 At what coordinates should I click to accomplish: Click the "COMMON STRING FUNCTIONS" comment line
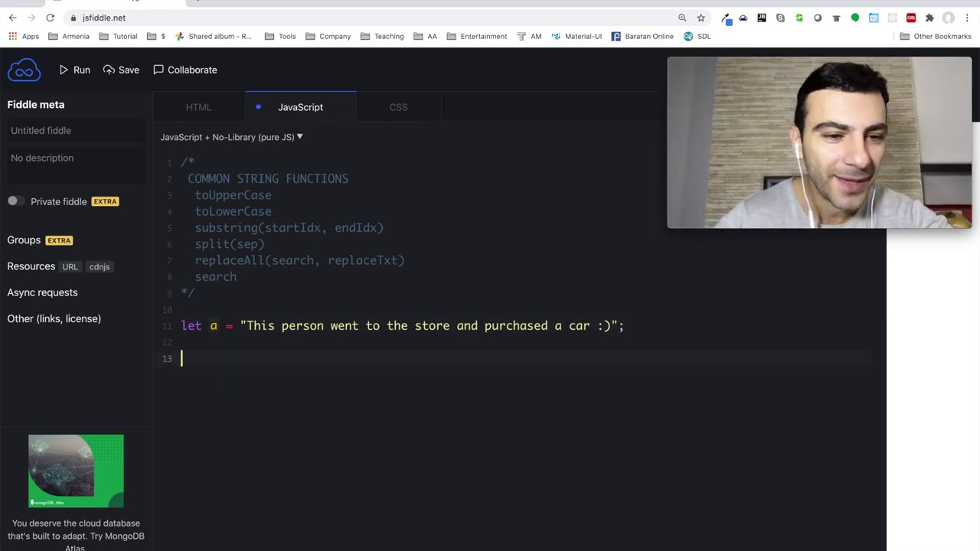(x=268, y=178)
